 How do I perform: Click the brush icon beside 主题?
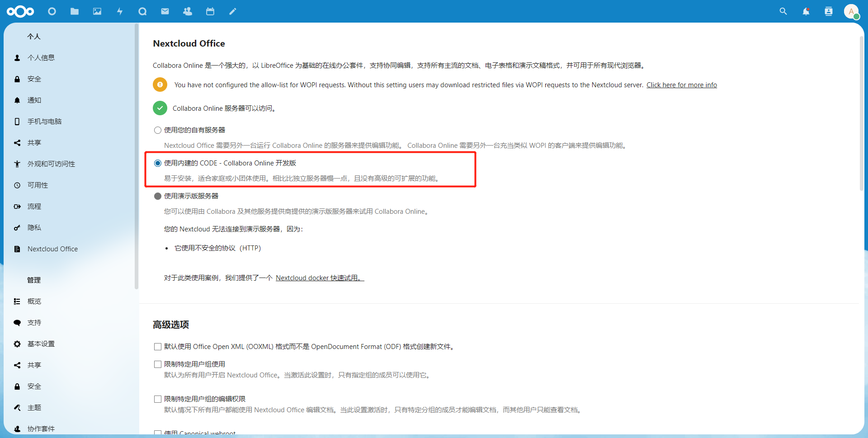point(17,408)
